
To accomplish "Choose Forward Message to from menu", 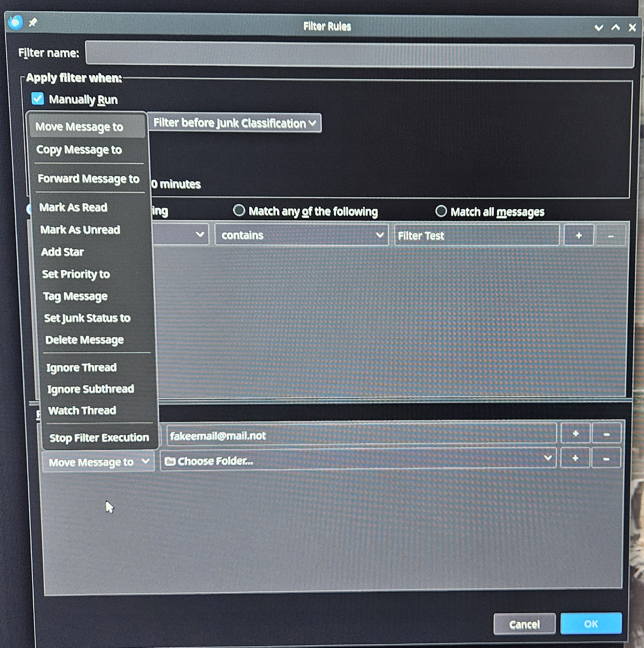I will pos(88,179).
